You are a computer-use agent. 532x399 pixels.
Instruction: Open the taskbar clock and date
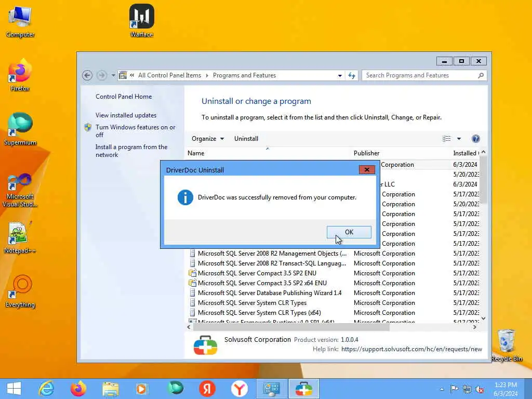click(506, 389)
